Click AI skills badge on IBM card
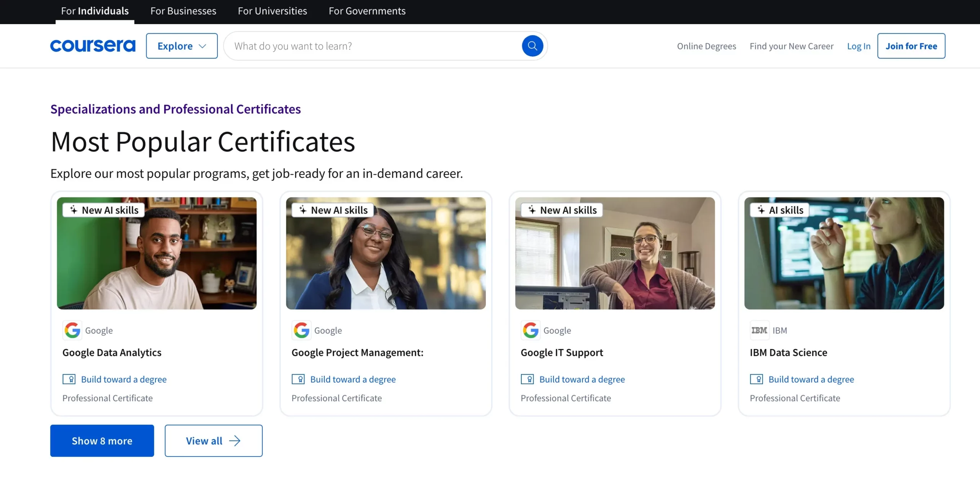The width and height of the screenshot is (980, 491). click(x=779, y=210)
